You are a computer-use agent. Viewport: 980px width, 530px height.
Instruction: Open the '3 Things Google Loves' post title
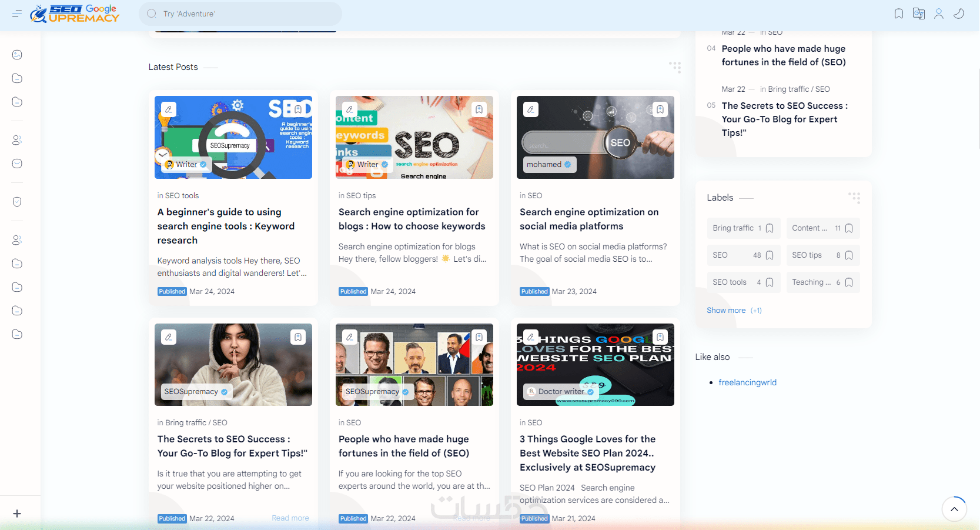[x=588, y=453]
